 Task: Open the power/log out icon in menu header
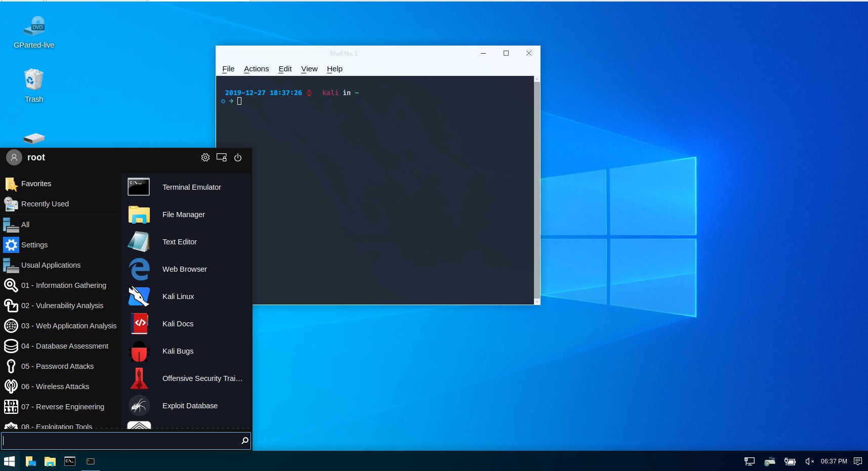[x=238, y=157]
